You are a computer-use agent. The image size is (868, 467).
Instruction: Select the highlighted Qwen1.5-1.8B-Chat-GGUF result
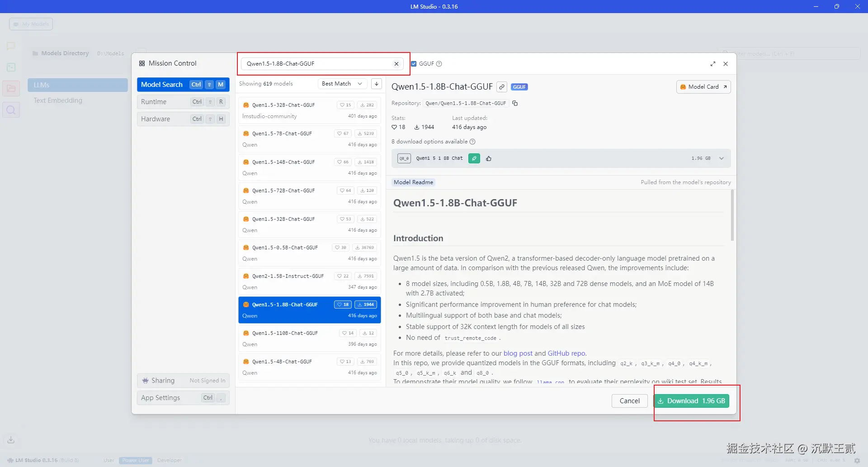[310, 310]
